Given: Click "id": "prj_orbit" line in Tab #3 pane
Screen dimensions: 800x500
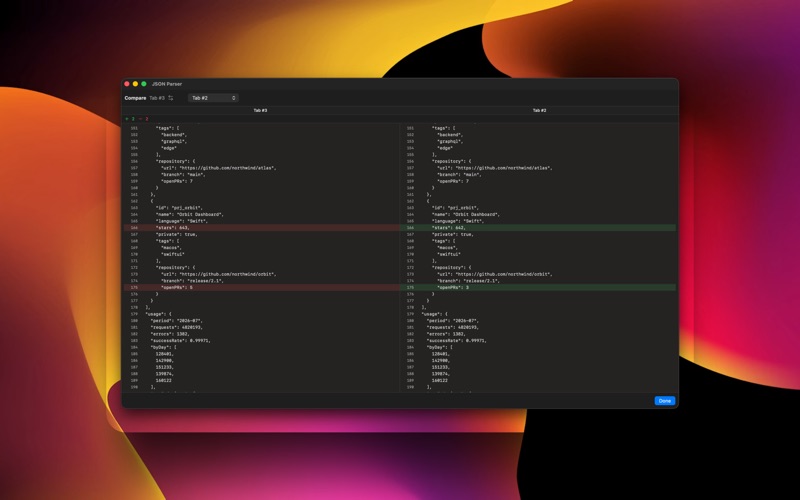Looking at the screenshot, I should tap(179, 208).
